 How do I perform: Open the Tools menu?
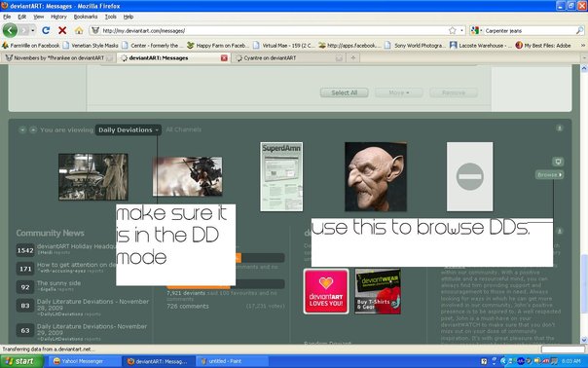coord(111,17)
